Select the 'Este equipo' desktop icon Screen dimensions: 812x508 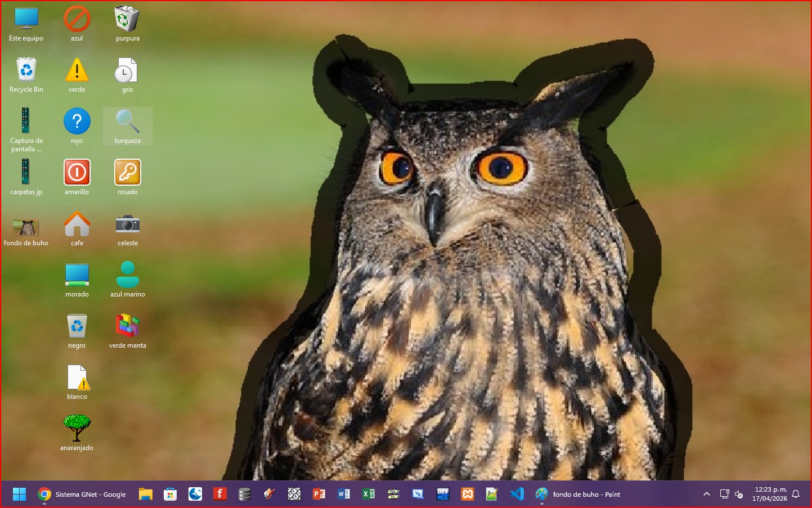[26, 19]
